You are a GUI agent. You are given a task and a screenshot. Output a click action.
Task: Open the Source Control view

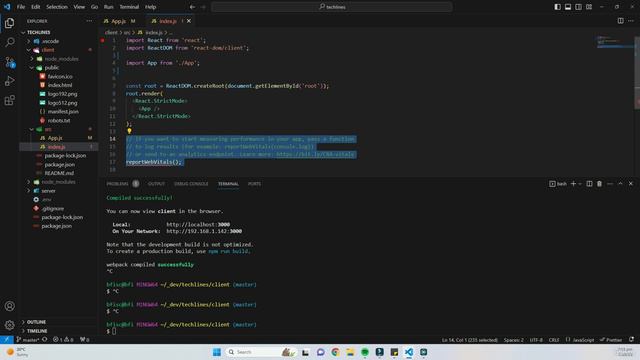point(9,62)
